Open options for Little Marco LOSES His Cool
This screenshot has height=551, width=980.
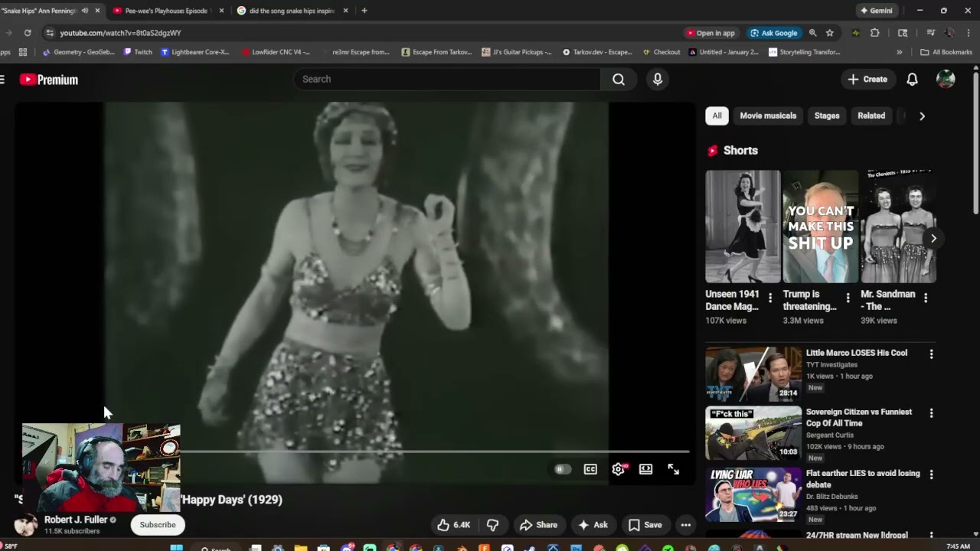931,354
